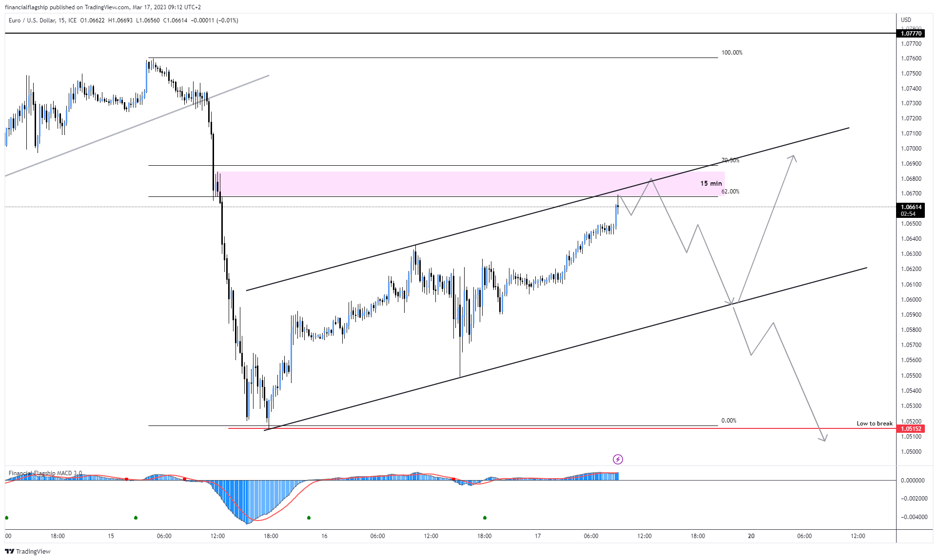
Task: Click the black 1.07770 price label
Action: (911, 34)
